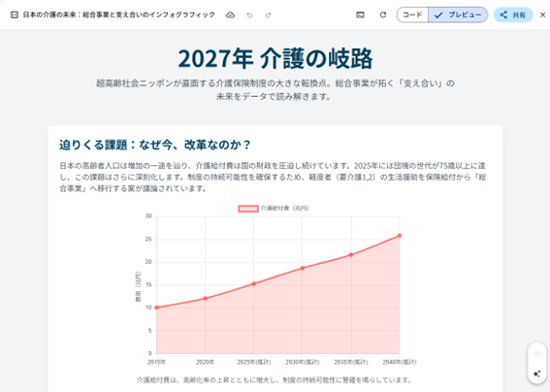Image resolution: width=550 pixels, height=392 pixels.
Task: Click the cloud save icon
Action: pos(230,15)
